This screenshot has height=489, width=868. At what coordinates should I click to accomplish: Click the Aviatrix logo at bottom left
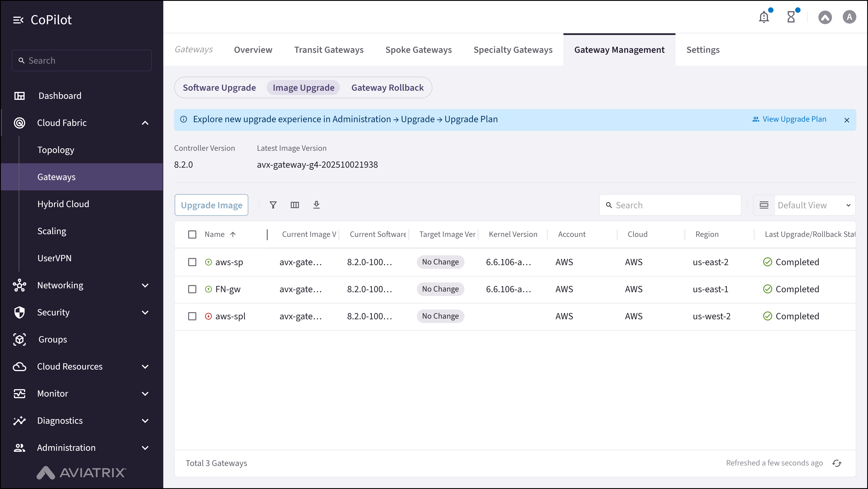tap(81, 473)
